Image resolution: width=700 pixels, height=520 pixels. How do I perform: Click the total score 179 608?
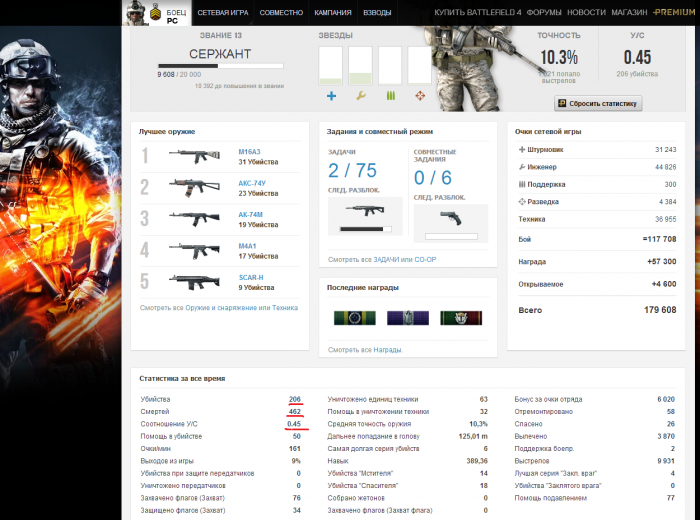click(660, 310)
